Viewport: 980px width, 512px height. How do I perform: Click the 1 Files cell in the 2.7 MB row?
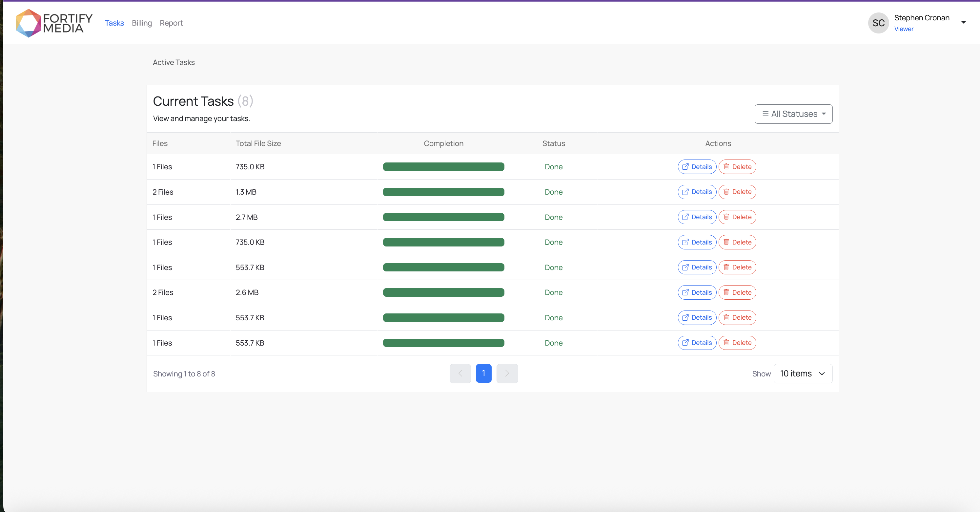coord(162,217)
